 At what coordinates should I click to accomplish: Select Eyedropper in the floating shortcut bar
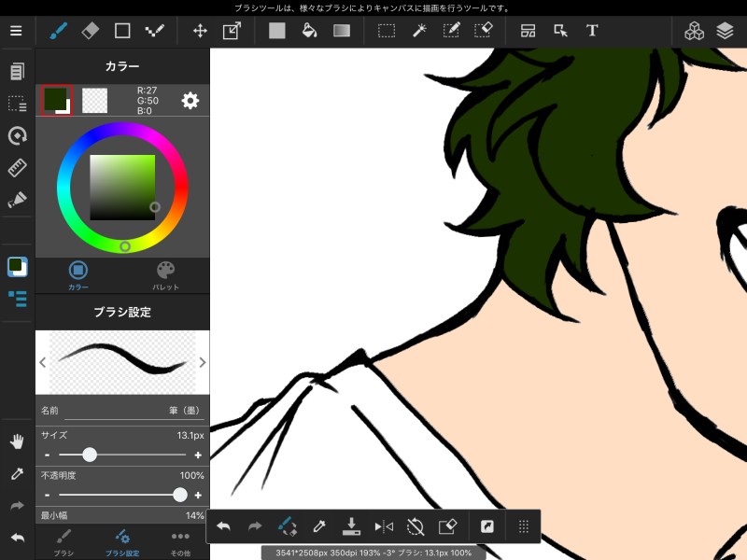tap(319, 526)
